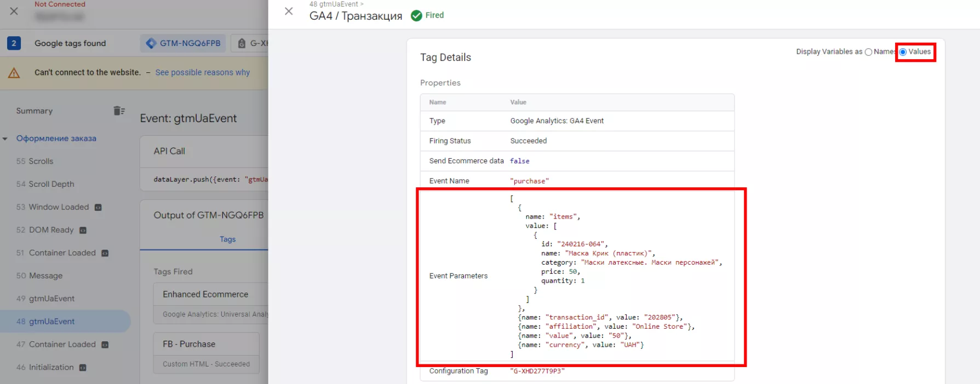Select event 46 Initialization
The height and width of the screenshot is (384, 980).
click(45, 368)
